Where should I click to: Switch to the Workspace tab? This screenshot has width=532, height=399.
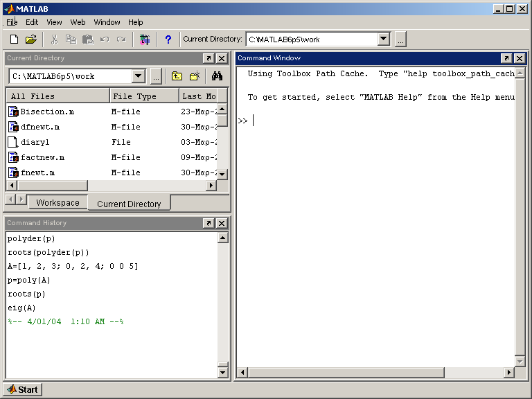(x=57, y=202)
